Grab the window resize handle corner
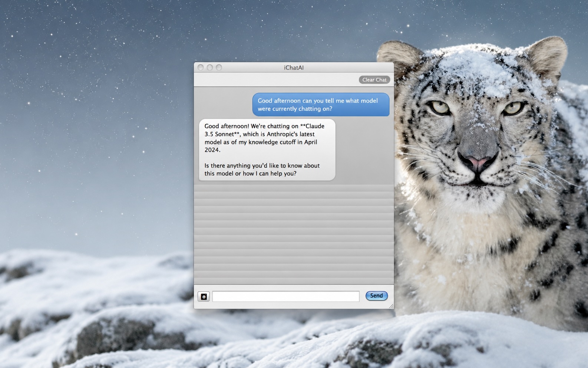 click(x=391, y=306)
